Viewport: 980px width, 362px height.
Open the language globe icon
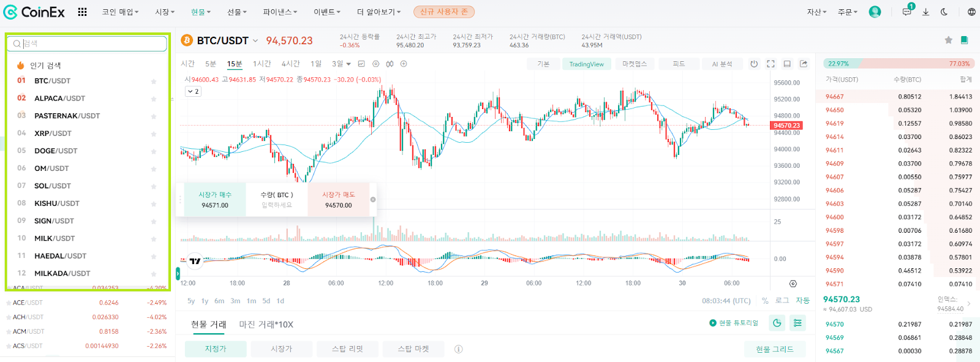pyautogui.click(x=971, y=12)
